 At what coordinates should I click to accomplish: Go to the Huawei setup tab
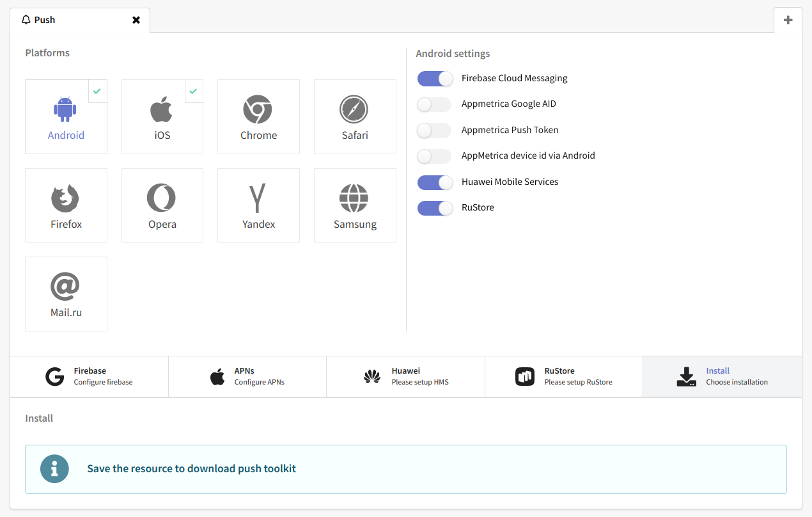[x=405, y=377]
